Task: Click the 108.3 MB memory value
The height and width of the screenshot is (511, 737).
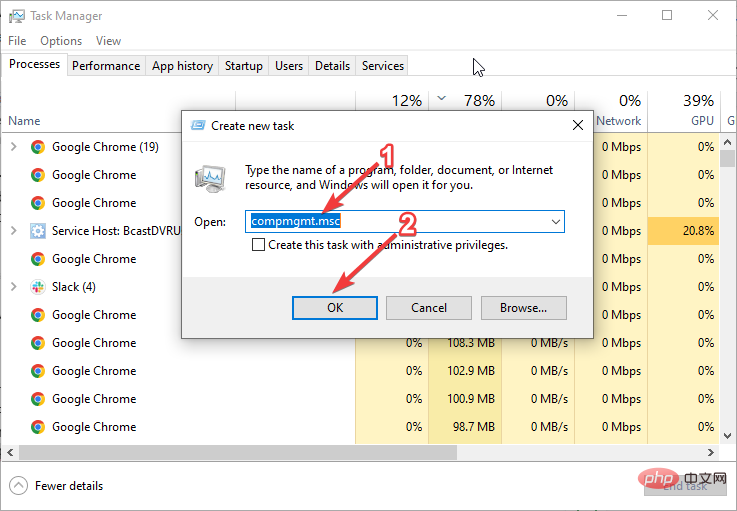Action: click(470, 344)
